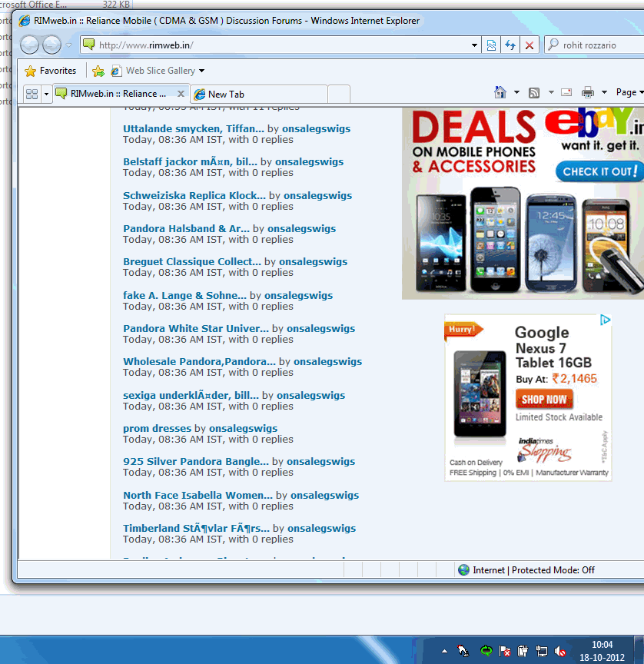Click the Compatibility View icon
The height and width of the screenshot is (664, 644).
coord(492,45)
